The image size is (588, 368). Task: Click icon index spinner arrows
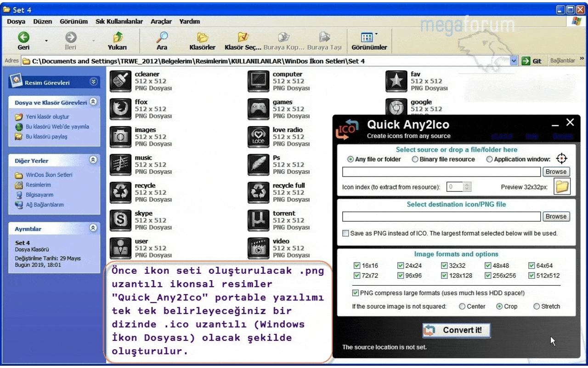point(467,187)
